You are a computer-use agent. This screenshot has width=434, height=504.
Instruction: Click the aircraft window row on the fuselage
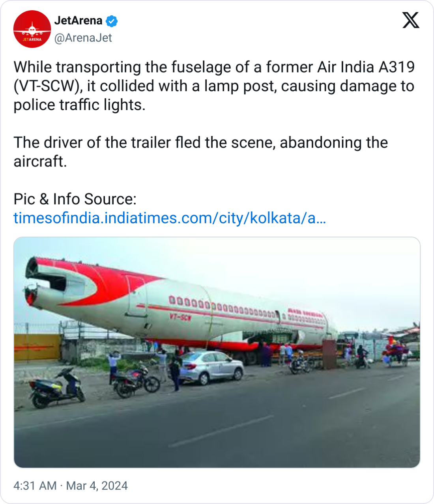(223, 307)
